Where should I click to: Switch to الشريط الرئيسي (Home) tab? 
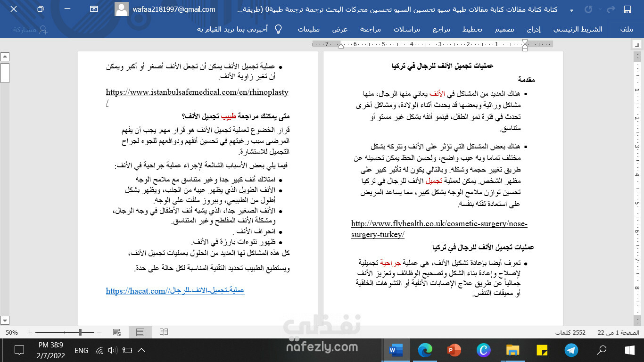point(578,29)
